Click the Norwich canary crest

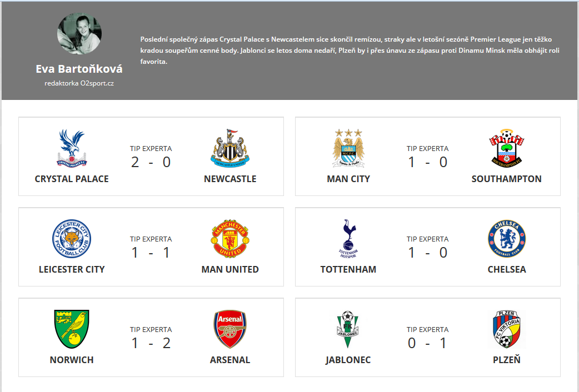[x=71, y=329]
